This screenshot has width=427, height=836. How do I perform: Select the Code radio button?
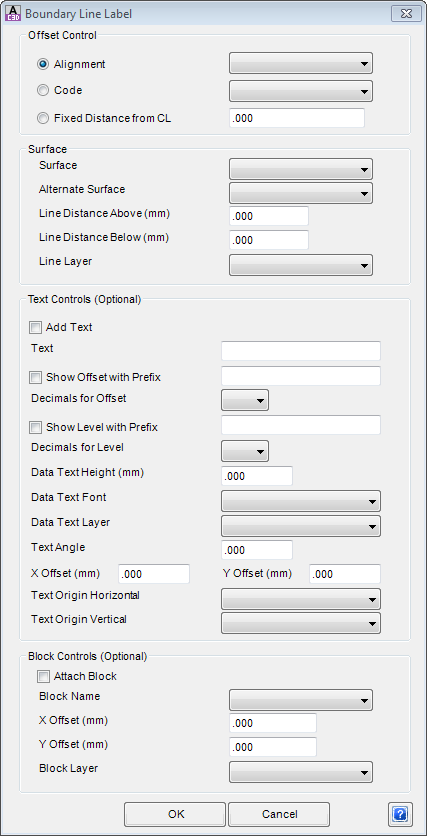(x=43, y=91)
